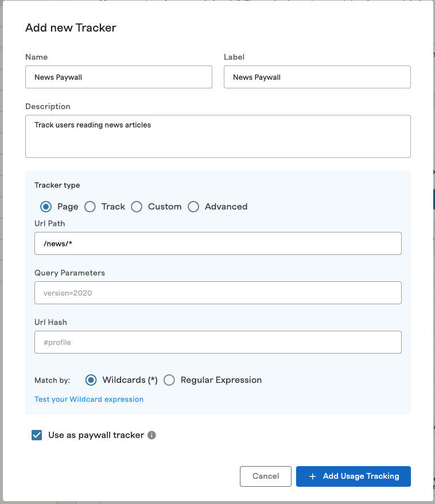Click the Description text area
The width and height of the screenshot is (435, 504).
(x=218, y=136)
